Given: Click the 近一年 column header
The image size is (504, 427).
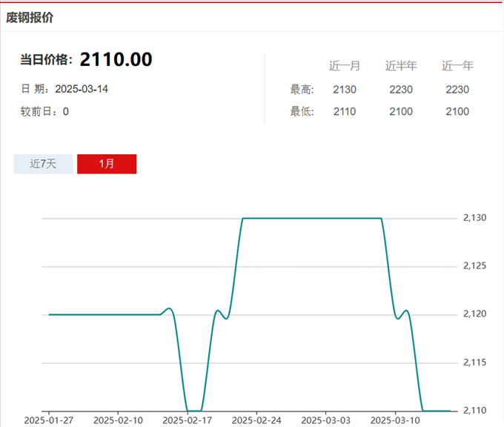Looking at the screenshot, I should 457,66.
